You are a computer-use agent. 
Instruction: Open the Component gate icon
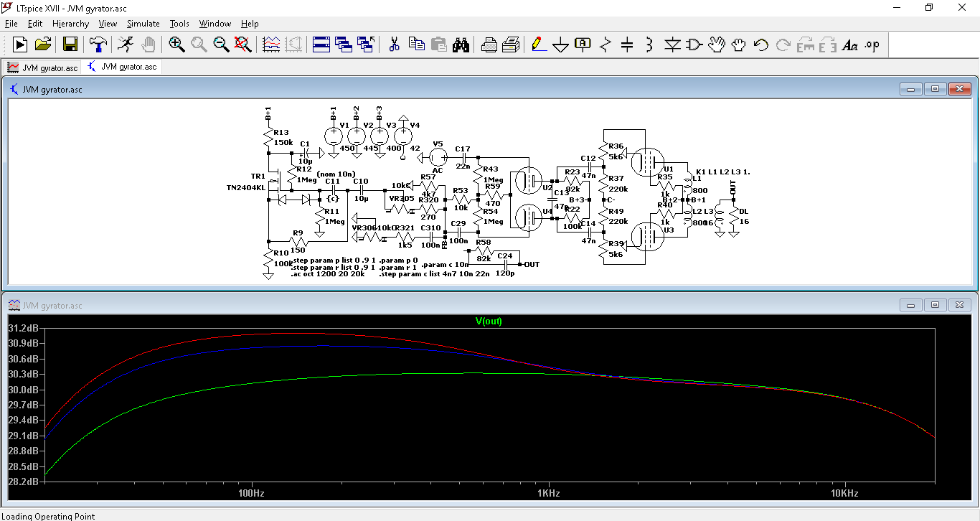[x=694, y=44]
